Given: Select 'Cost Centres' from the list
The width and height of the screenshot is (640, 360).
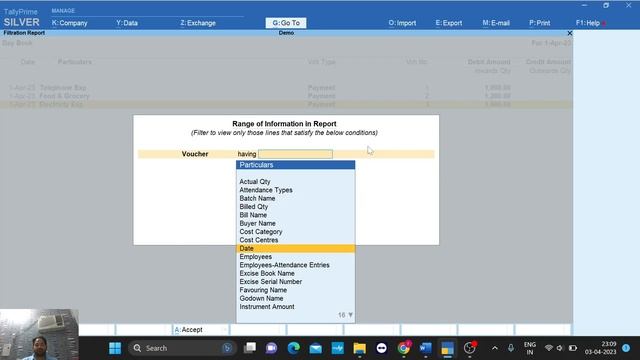Looking at the screenshot, I should (296, 240).
